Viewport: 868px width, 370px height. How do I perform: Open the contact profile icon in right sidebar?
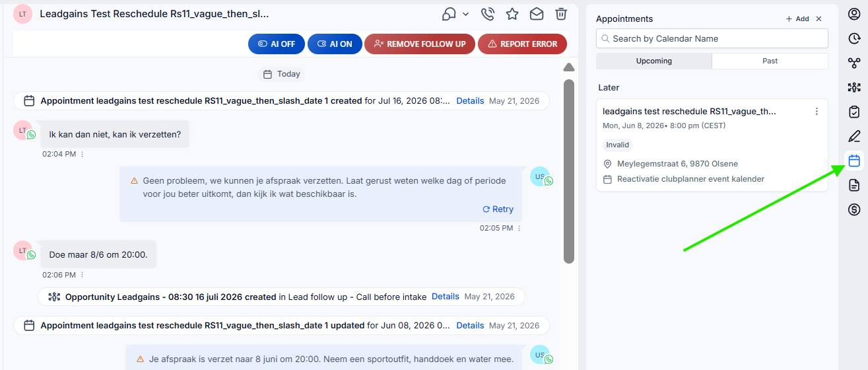tap(853, 15)
